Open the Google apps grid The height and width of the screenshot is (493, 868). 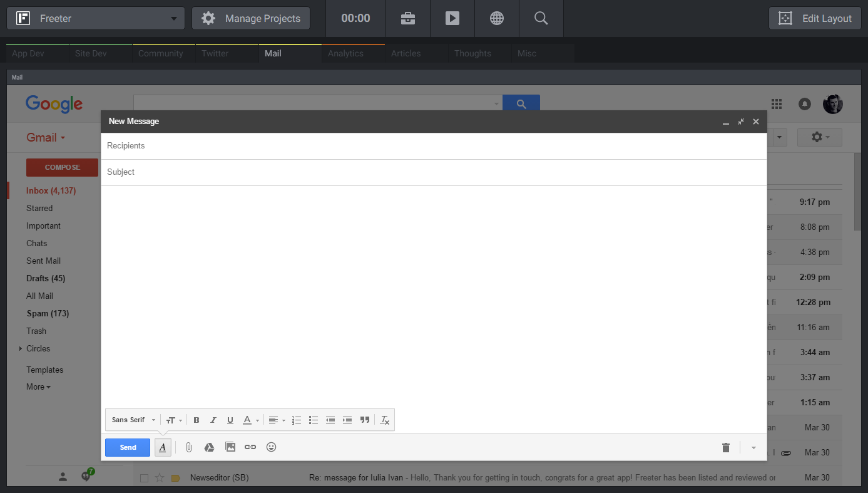[x=777, y=104]
